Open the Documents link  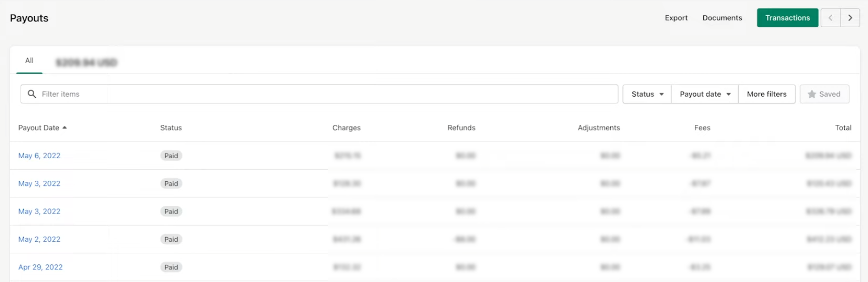pyautogui.click(x=722, y=18)
